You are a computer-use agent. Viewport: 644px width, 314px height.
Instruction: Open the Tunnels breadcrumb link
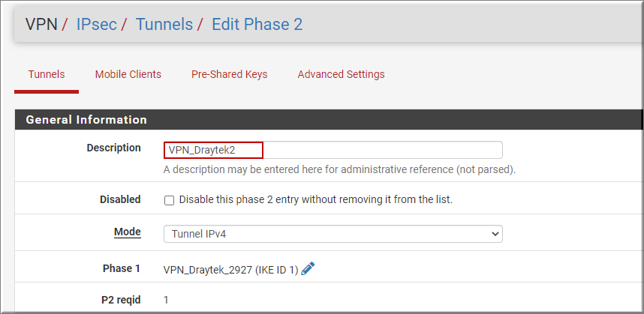point(164,24)
